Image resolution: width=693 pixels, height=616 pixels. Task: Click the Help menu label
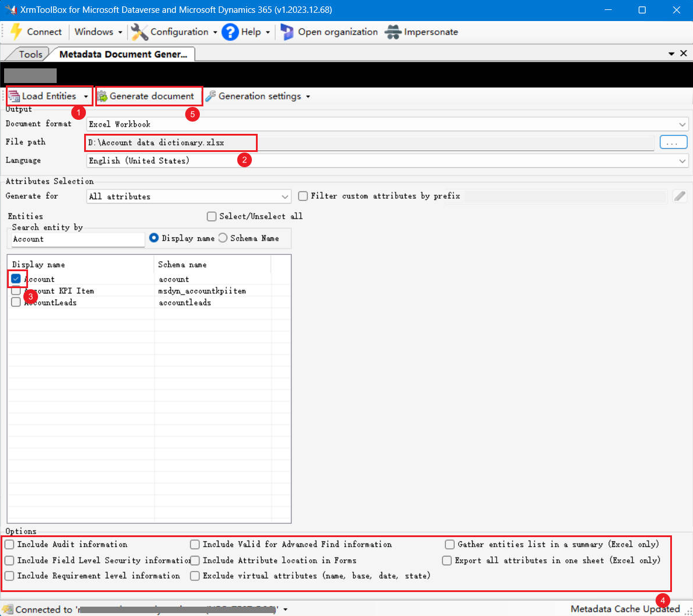pyautogui.click(x=251, y=32)
